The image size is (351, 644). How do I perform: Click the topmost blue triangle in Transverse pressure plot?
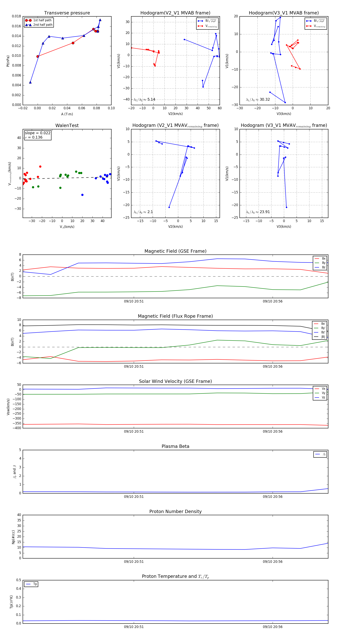100,20
